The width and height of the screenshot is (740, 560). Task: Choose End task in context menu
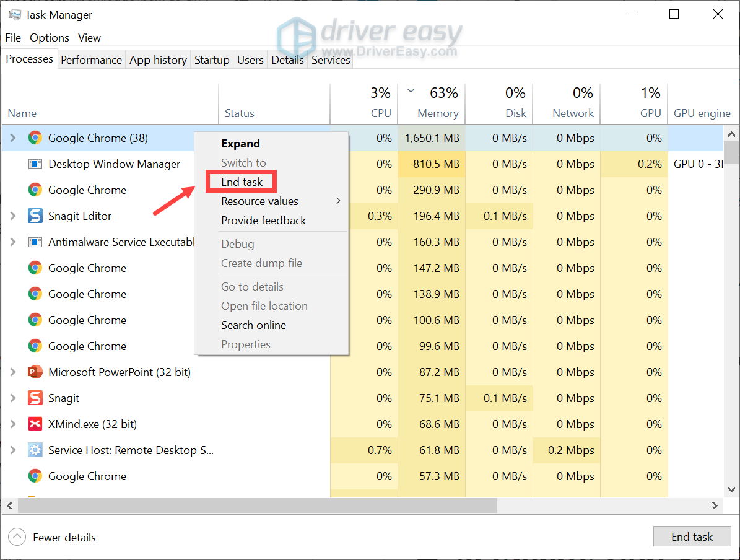242,182
